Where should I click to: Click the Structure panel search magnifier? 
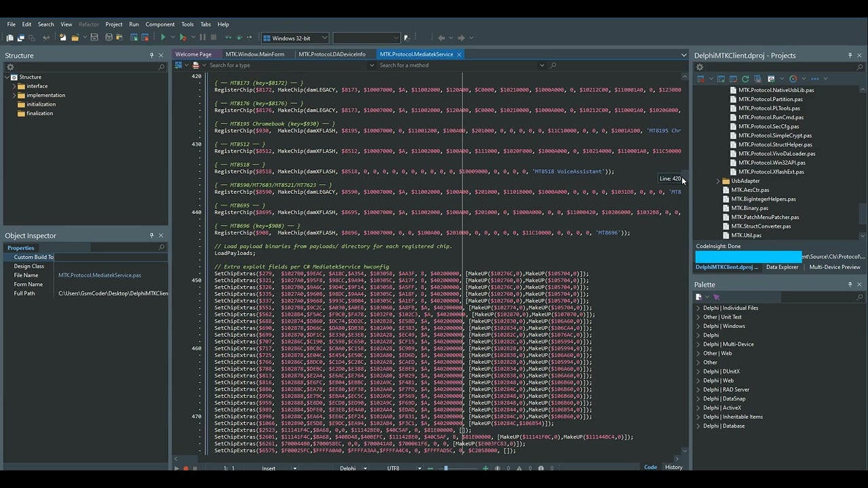coord(161,67)
